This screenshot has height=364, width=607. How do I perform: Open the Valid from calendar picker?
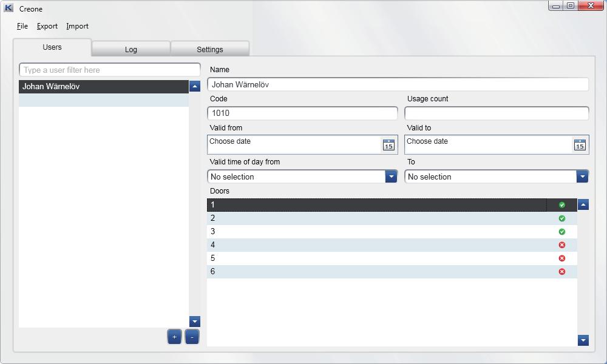(x=388, y=145)
